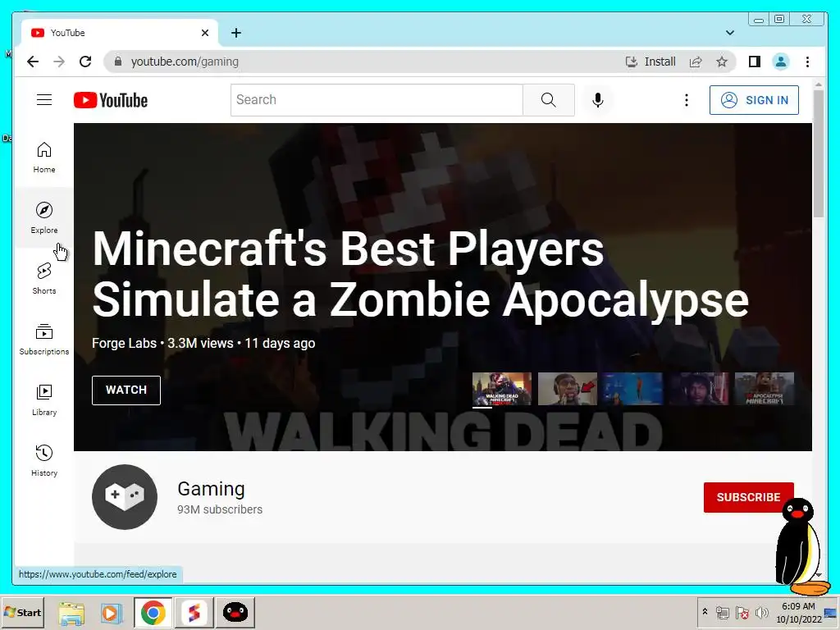Select the fourth carousel thumbnail with a face
Image resolution: width=840 pixels, height=630 pixels.
click(699, 389)
